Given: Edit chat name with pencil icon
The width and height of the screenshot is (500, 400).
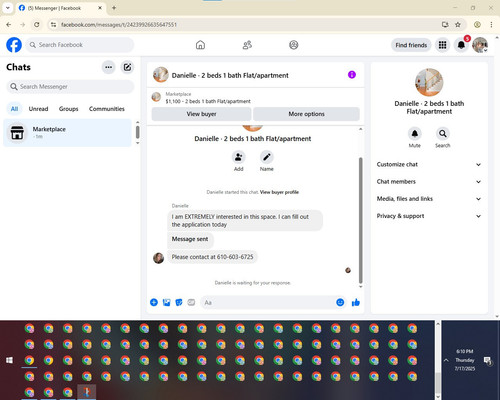Looking at the screenshot, I should coord(267,157).
